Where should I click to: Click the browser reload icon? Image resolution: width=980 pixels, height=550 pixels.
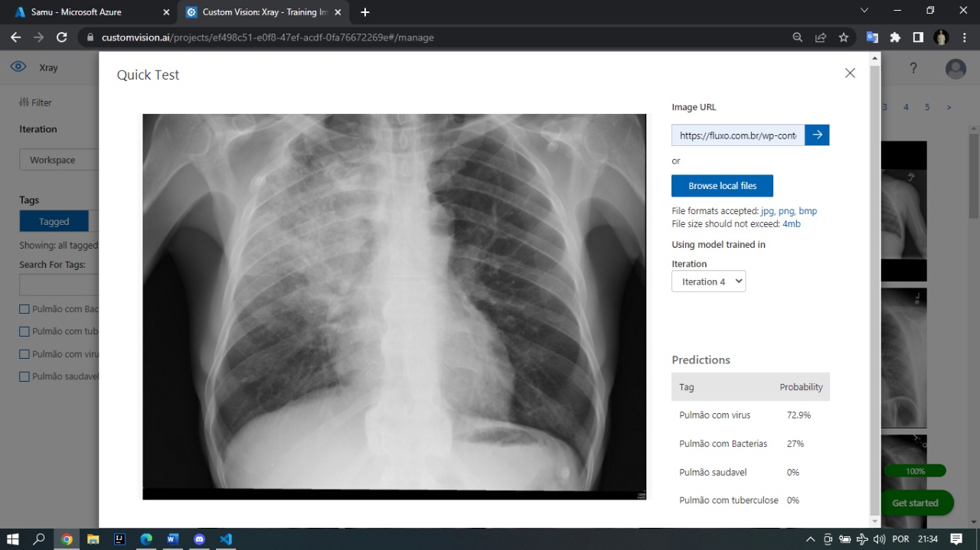click(x=62, y=37)
